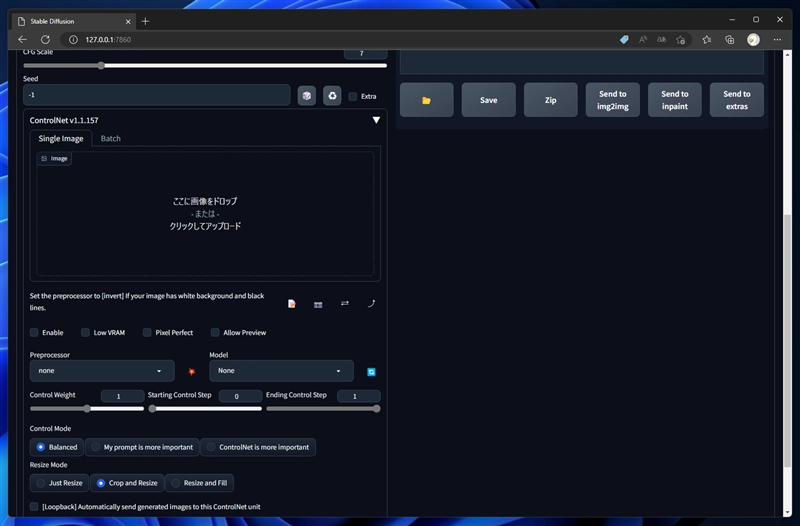Run preprocessor with the explosion icon
The image size is (800, 526).
point(192,371)
